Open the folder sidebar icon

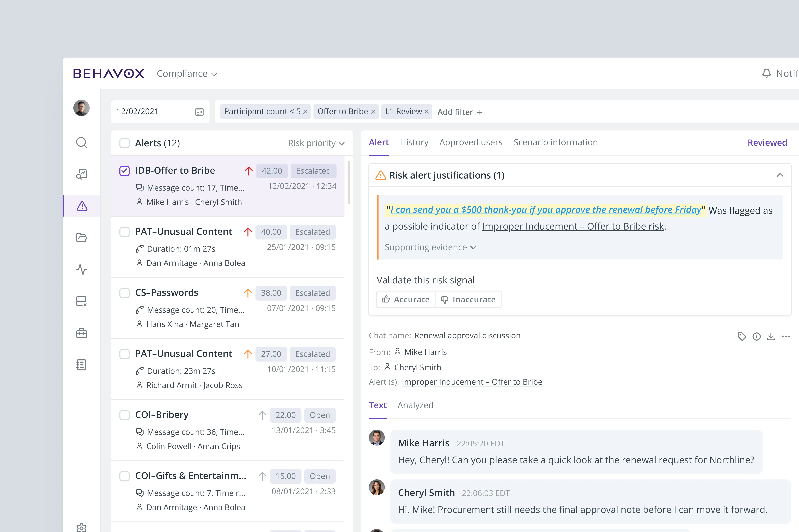(81, 237)
